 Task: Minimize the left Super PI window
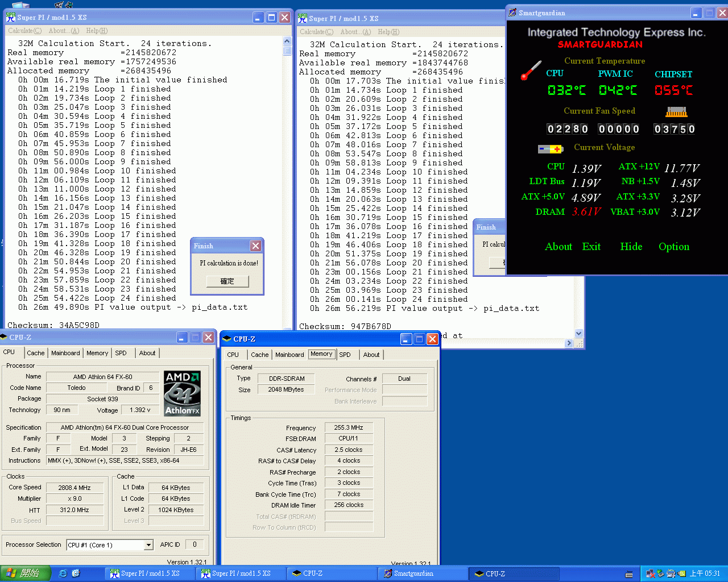[258, 17]
